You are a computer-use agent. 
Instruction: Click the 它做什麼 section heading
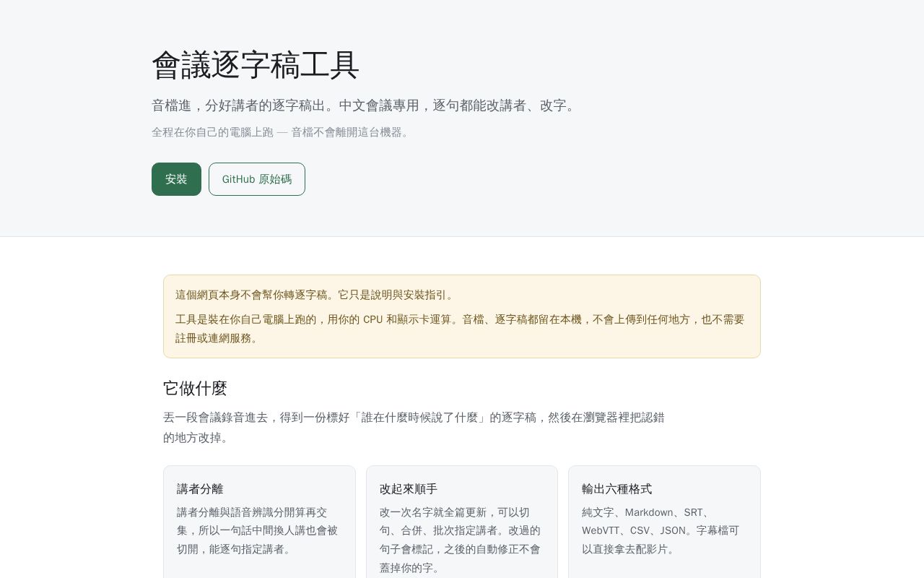(x=195, y=388)
